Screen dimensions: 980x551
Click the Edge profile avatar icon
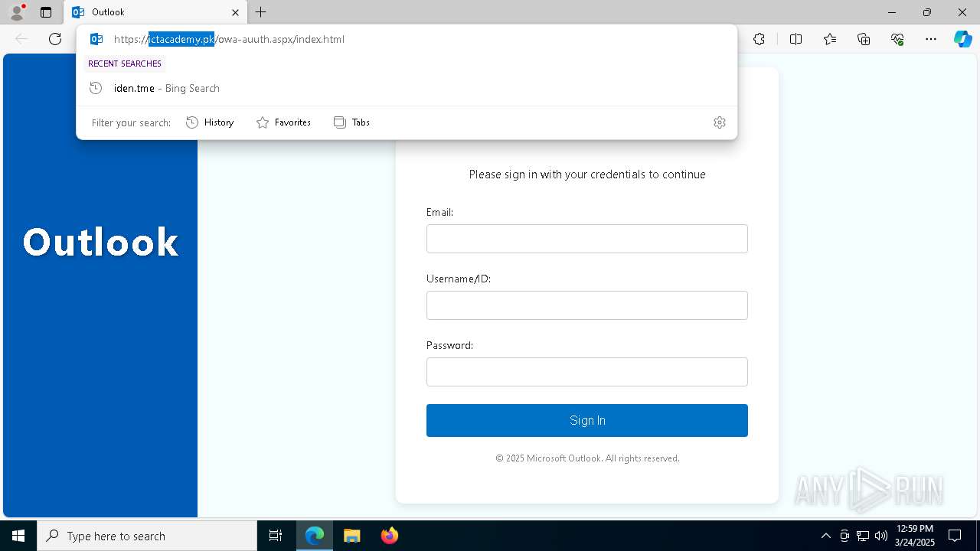coord(16,12)
